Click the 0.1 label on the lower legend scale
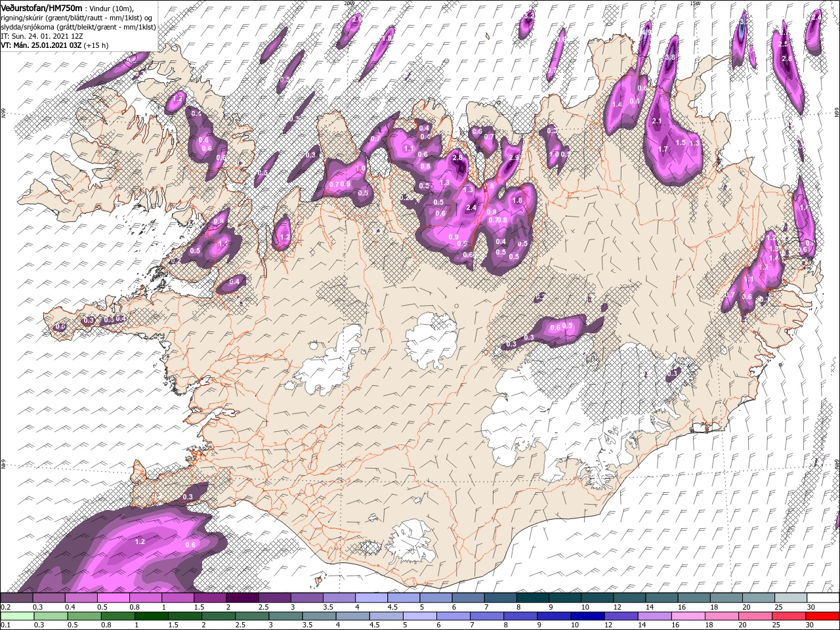Screen dimensions: 840x630 coord(5,625)
